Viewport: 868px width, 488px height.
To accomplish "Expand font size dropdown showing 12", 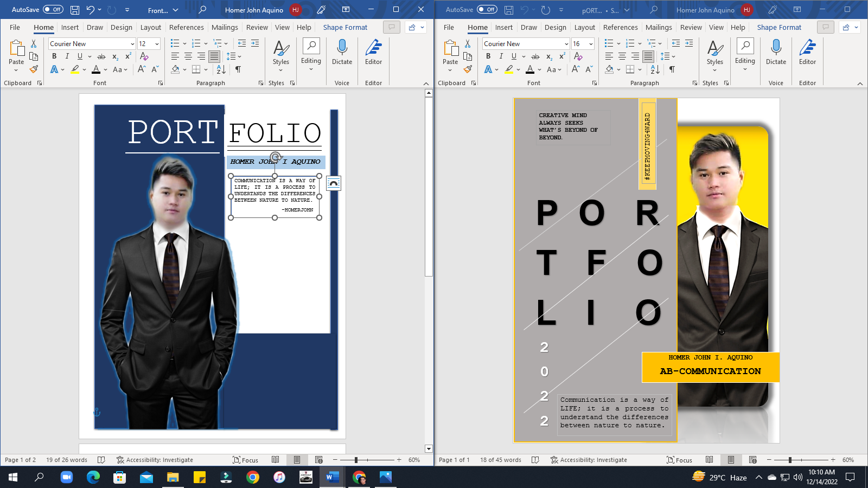I will click(x=157, y=44).
